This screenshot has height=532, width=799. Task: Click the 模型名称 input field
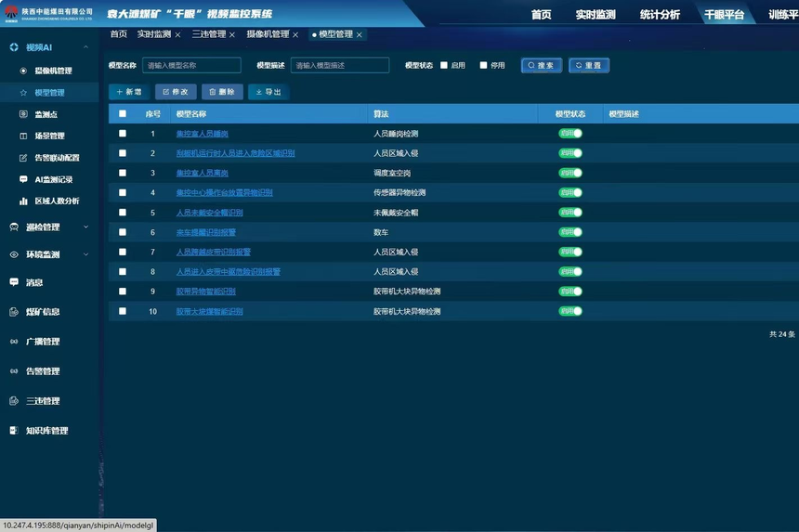point(191,65)
